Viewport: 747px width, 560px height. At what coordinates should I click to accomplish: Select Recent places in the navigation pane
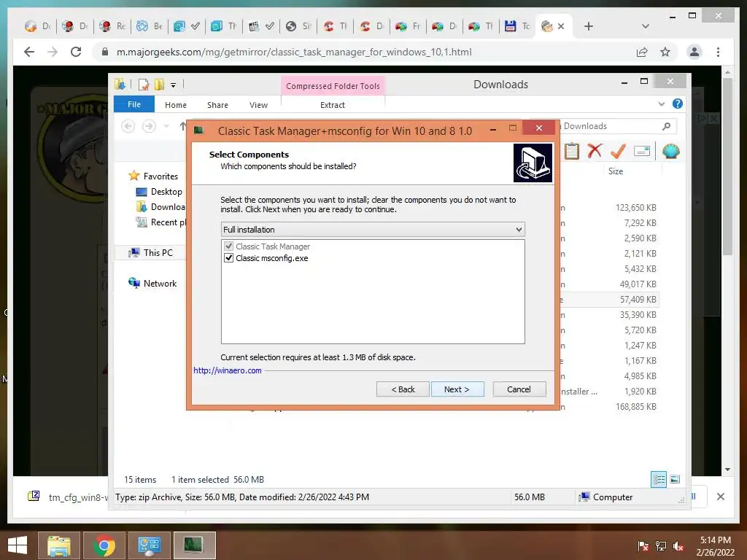[x=160, y=222]
